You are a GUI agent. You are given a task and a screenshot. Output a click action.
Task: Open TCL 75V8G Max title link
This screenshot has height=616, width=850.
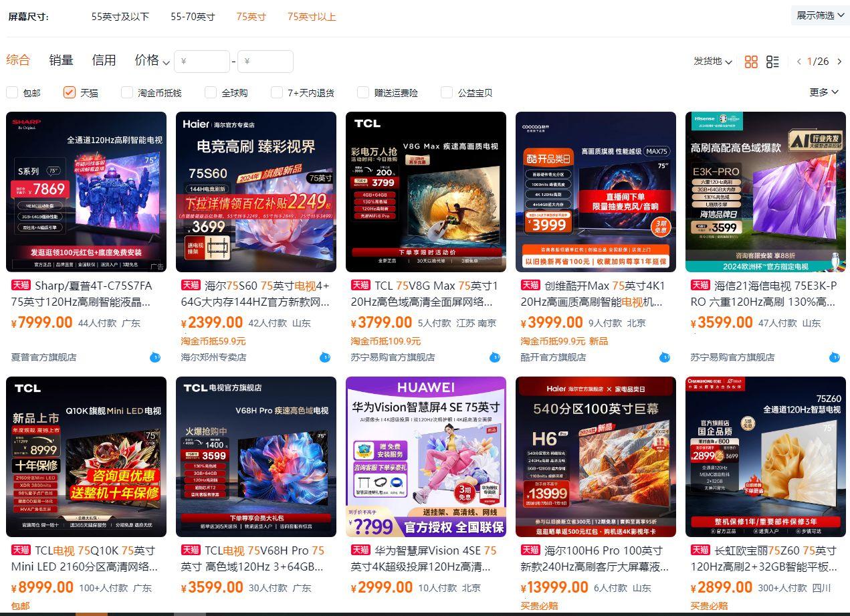click(x=425, y=294)
